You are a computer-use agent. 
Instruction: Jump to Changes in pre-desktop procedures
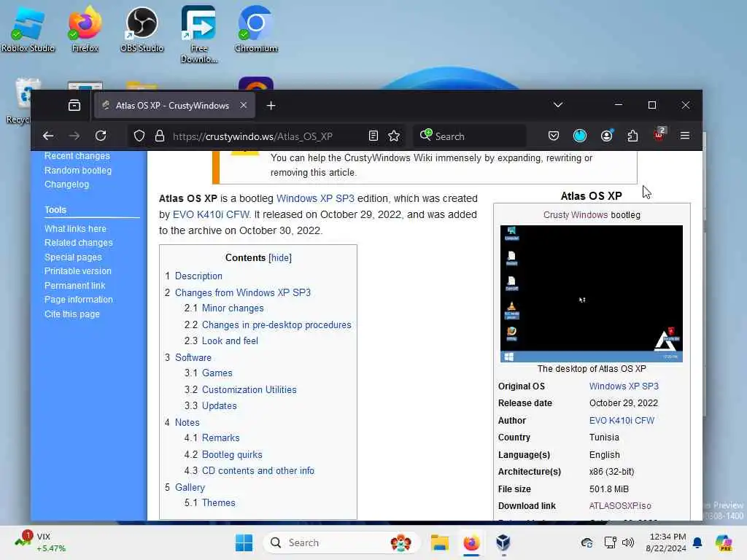pyautogui.click(x=276, y=325)
